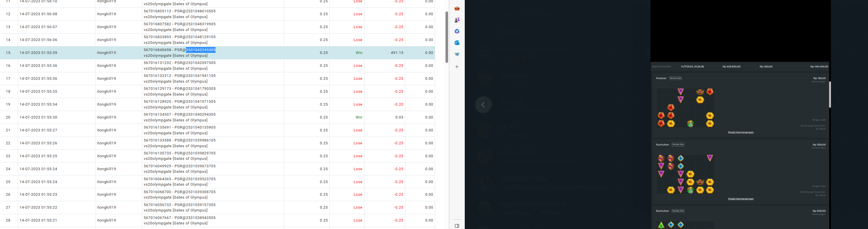Click reference 567016805113 - PGR@2531048610505
868x229 pixels.
tap(180, 11)
